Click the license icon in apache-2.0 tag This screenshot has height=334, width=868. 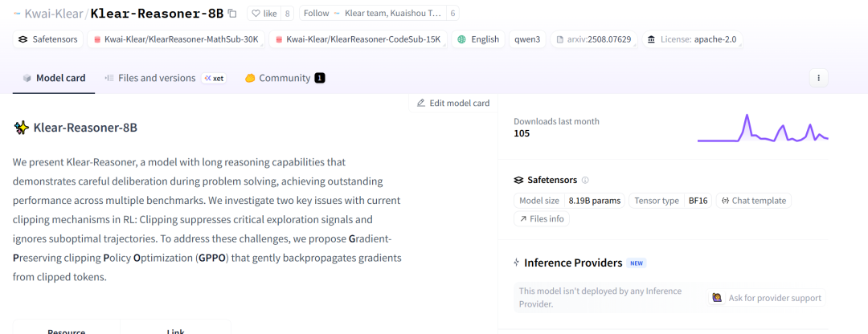(652, 39)
